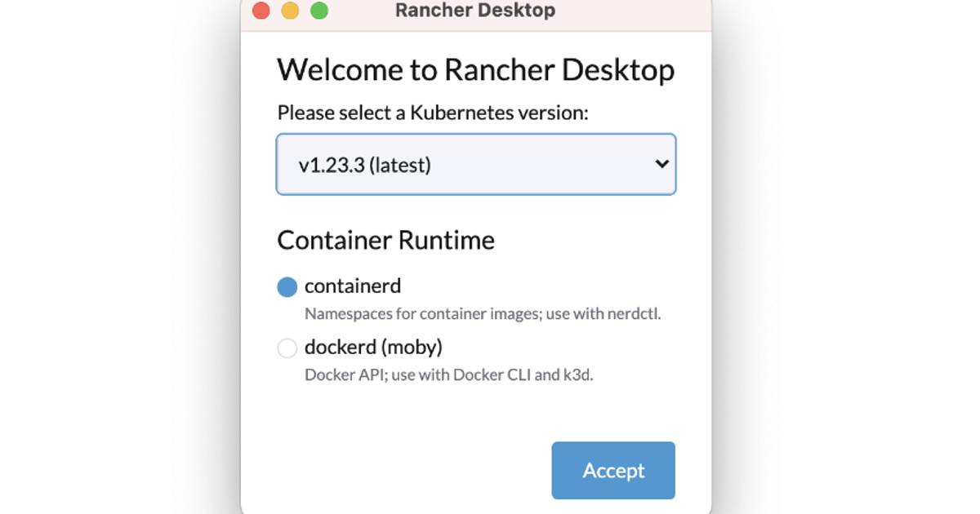Click the green fullscreen traffic light
This screenshot has width=980, height=514.
[319, 11]
